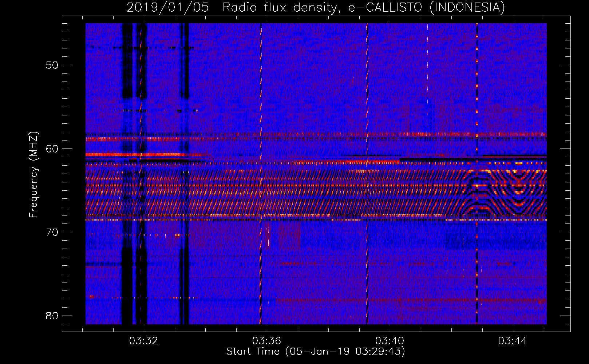Select the 03:32 time axis label

click(144, 341)
